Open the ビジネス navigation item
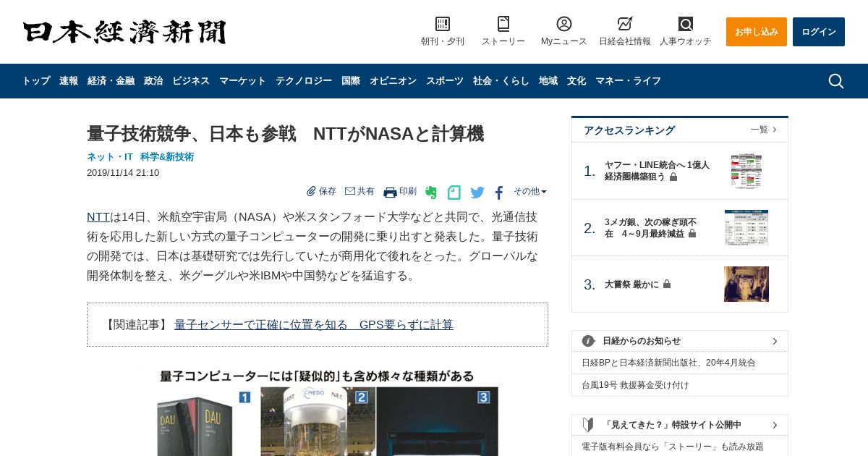Viewport: 868px width, 456px height. click(x=191, y=81)
